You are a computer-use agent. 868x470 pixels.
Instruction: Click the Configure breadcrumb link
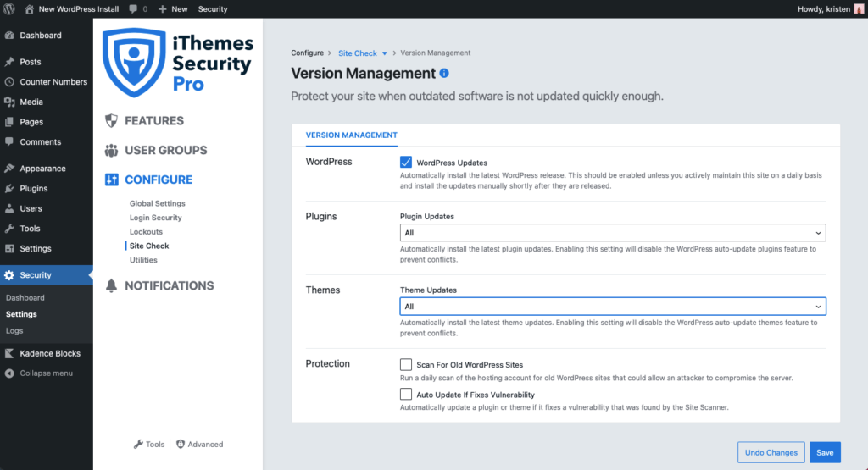307,53
